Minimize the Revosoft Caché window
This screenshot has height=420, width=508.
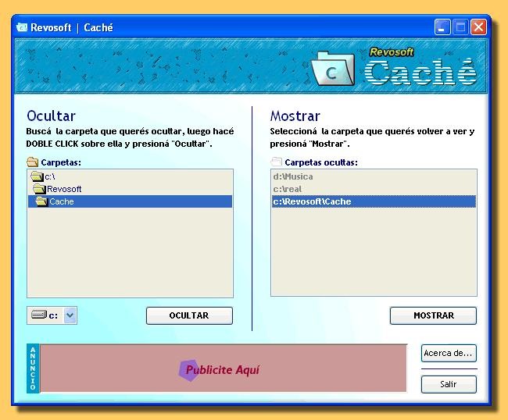[x=442, y=27]
